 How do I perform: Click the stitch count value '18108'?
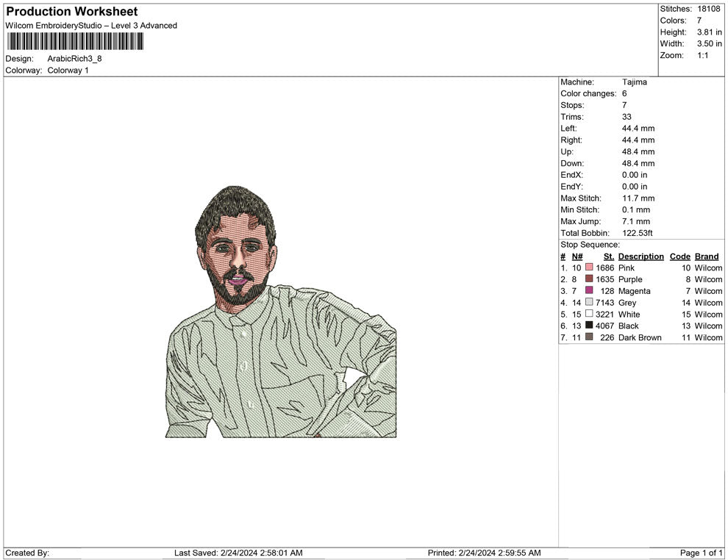[708, 9]
